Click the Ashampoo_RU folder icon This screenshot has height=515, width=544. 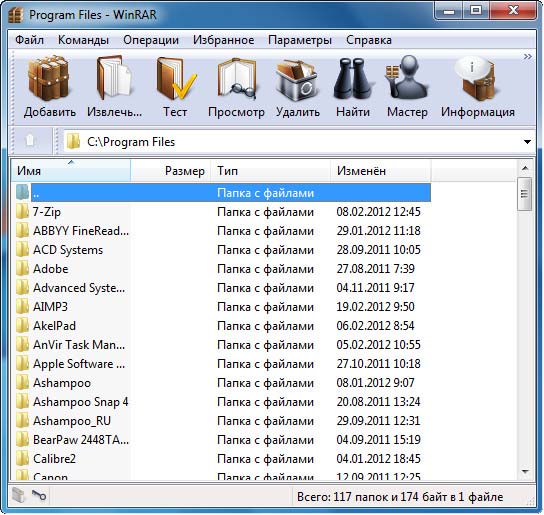[x=23, y=421]
